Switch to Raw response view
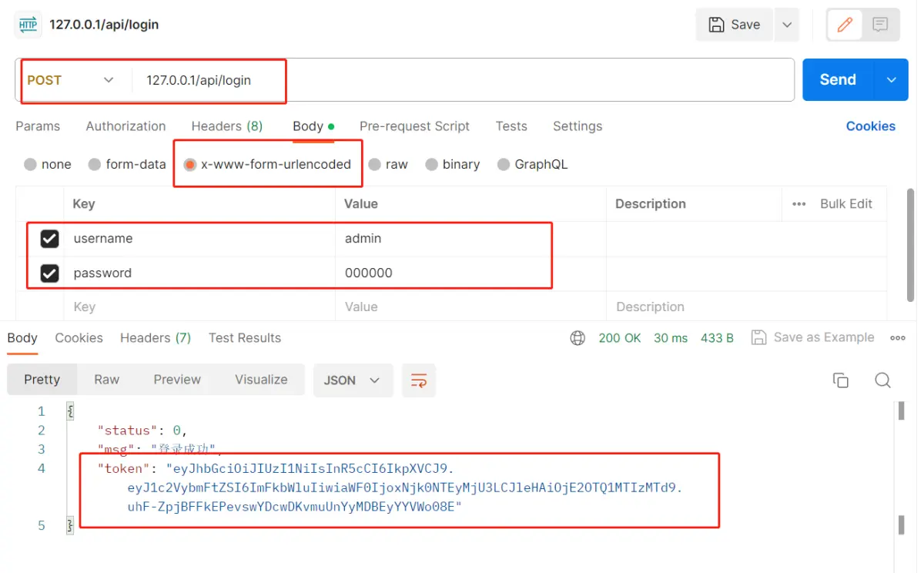This screenshot has width=924, height=573. pos(106,380)
